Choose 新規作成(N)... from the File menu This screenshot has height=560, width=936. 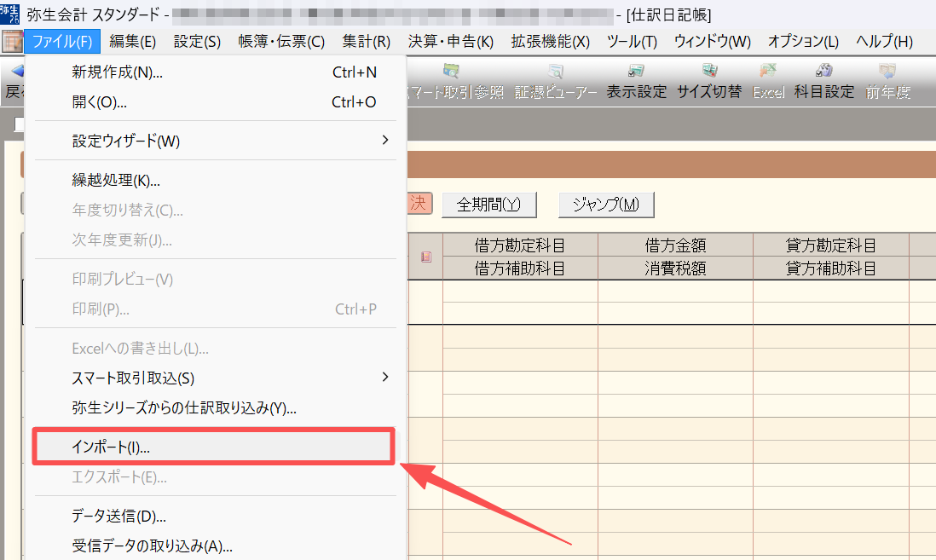[x=216, y=72]
